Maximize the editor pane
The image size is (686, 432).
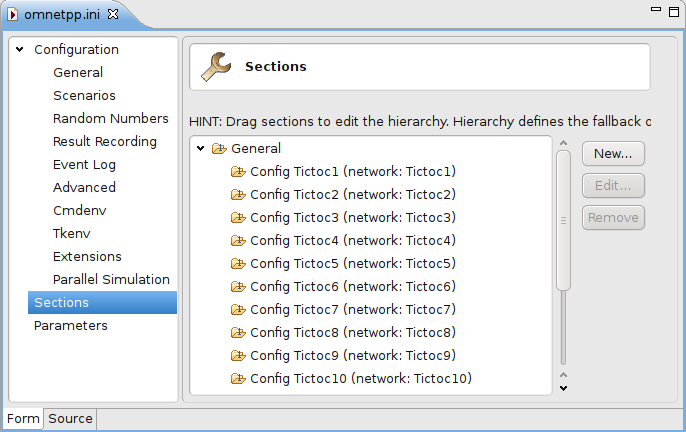click(674, 12)
